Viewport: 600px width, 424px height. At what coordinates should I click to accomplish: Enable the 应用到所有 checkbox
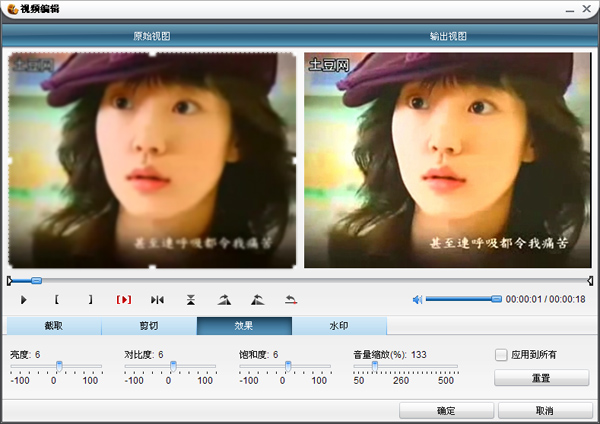pyautogui.click(x=501, y=355)
